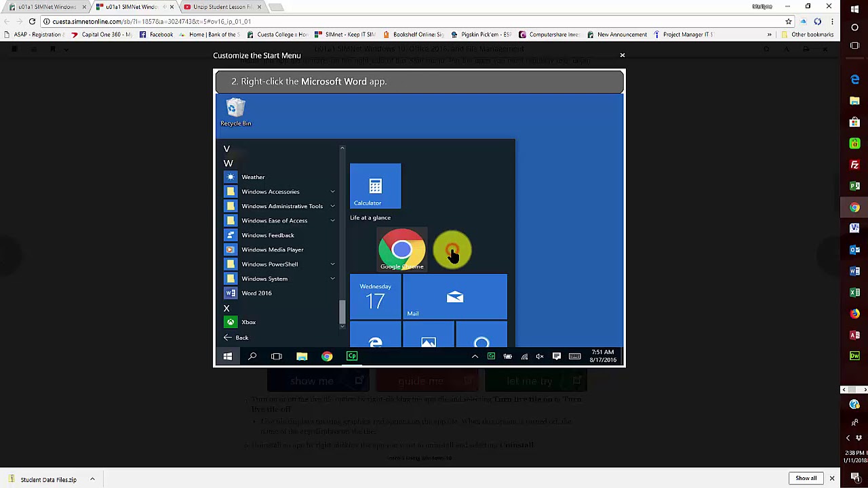Open the Cuesta College bookmark
Image resolution: width=868 pixels, height=488 pixels.
(277, 35)
